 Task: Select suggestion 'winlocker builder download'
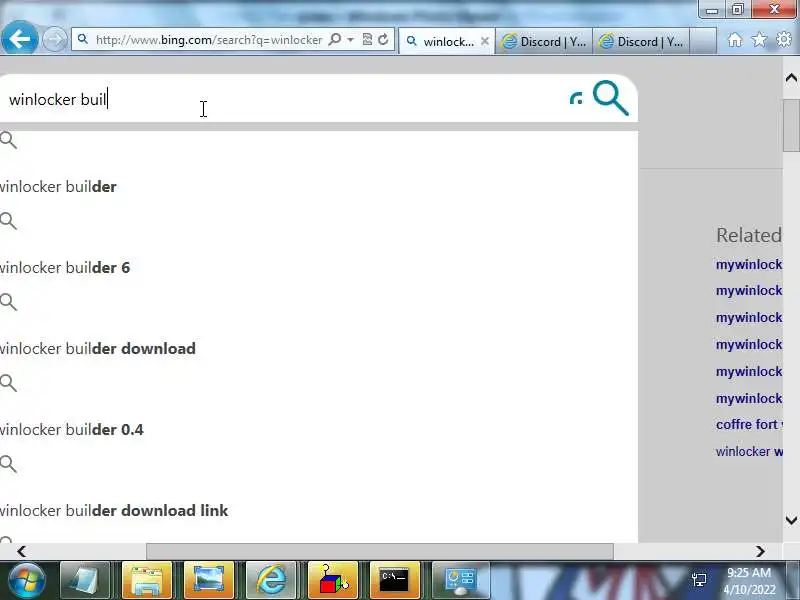click(x=97, y=349)
